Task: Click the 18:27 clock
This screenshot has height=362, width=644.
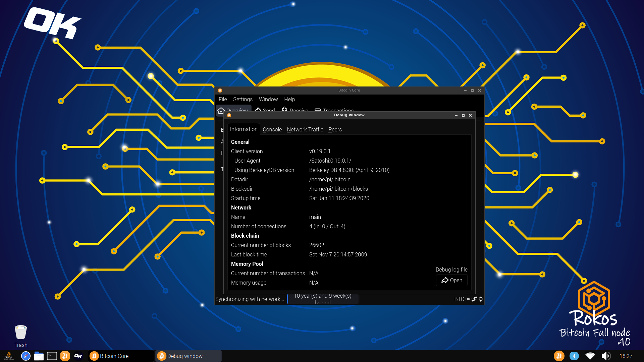Action: tap(626, 356)
